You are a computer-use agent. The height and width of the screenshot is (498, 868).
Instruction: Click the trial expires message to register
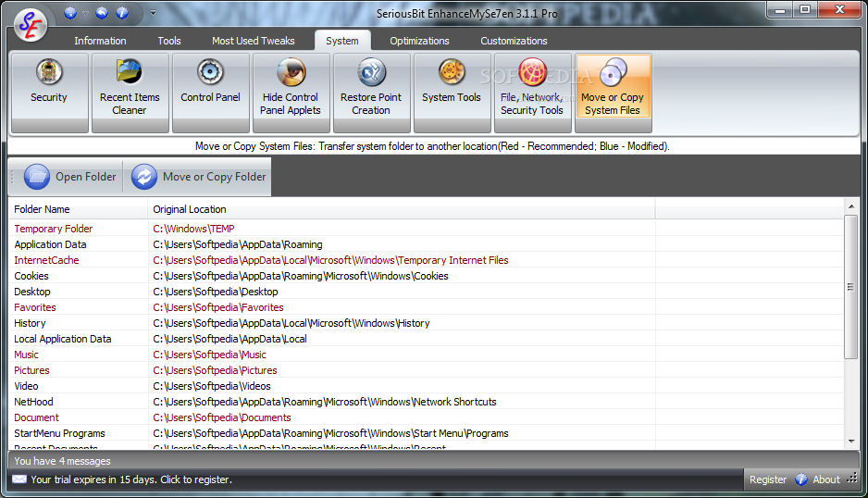pos(131,479)
